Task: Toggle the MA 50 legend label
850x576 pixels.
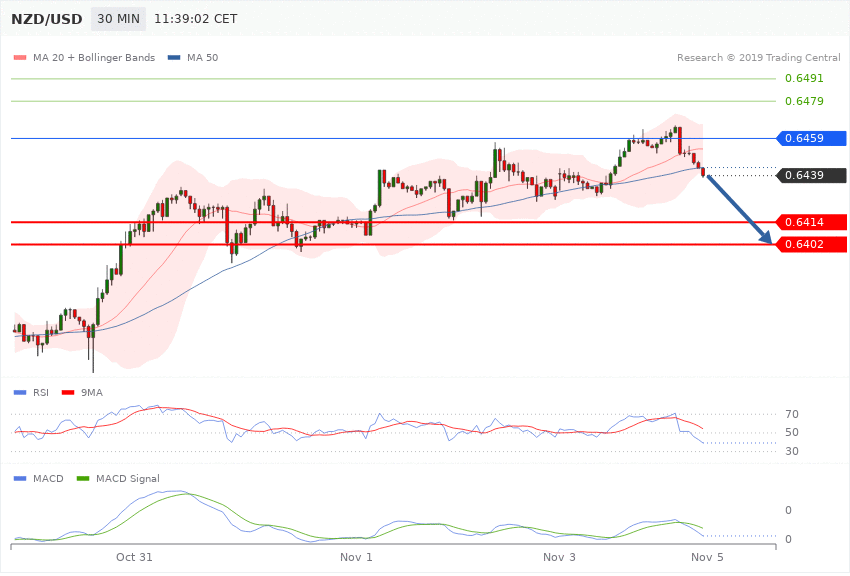Action: pyautogui.click(x=202, y=57)
